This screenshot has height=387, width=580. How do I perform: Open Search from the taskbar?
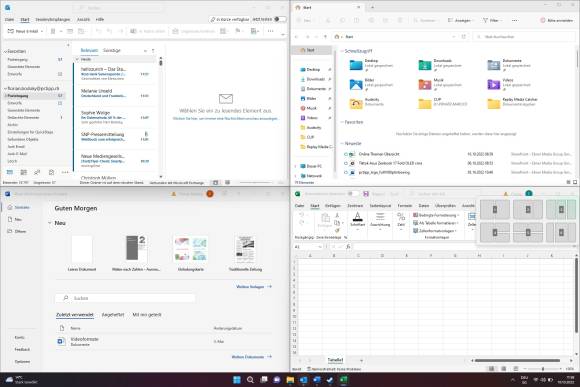click(x=250, y=380)
